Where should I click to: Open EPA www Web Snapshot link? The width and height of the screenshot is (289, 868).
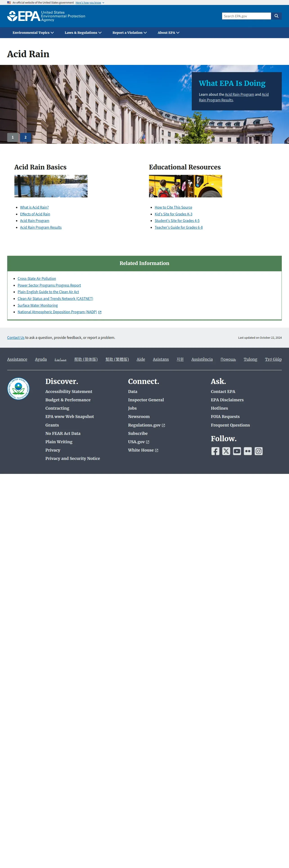pyautogui.click(x=70, y=417)
